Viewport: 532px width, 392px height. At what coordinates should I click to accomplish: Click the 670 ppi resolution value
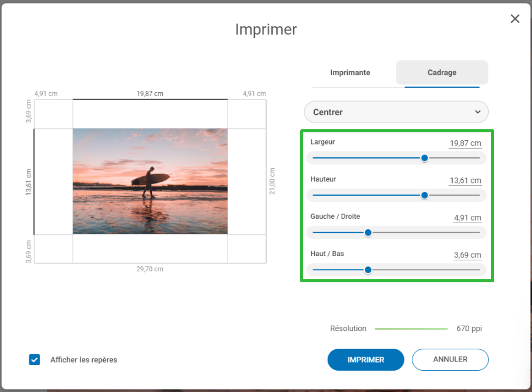coord(469,329)
